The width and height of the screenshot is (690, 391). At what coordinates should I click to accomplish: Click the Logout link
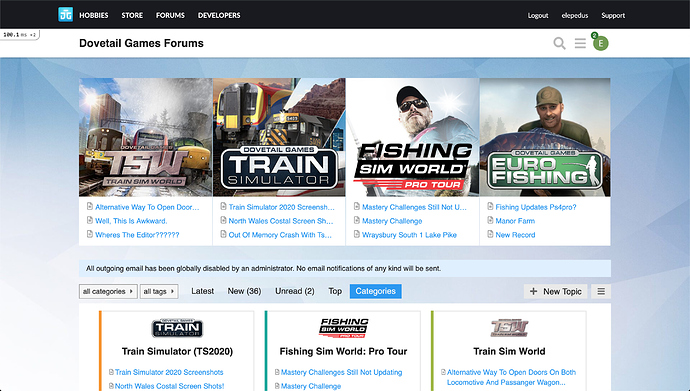point(538,15)
